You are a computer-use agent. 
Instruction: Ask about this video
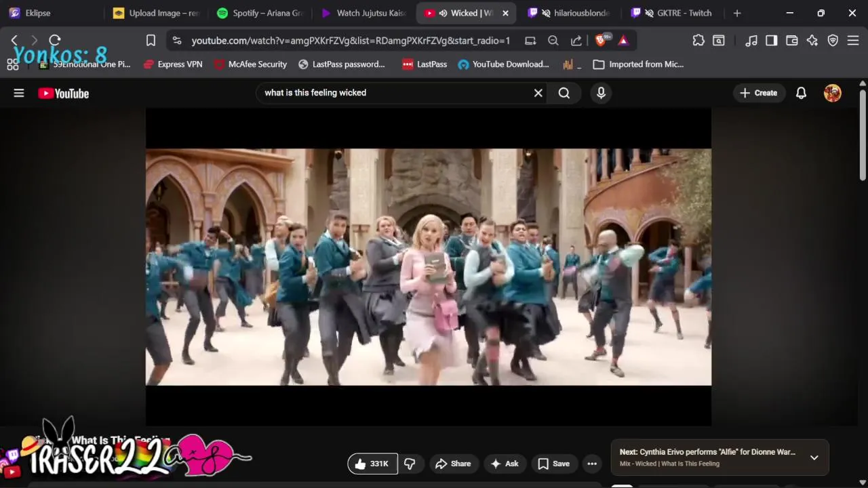click(505, 464)
